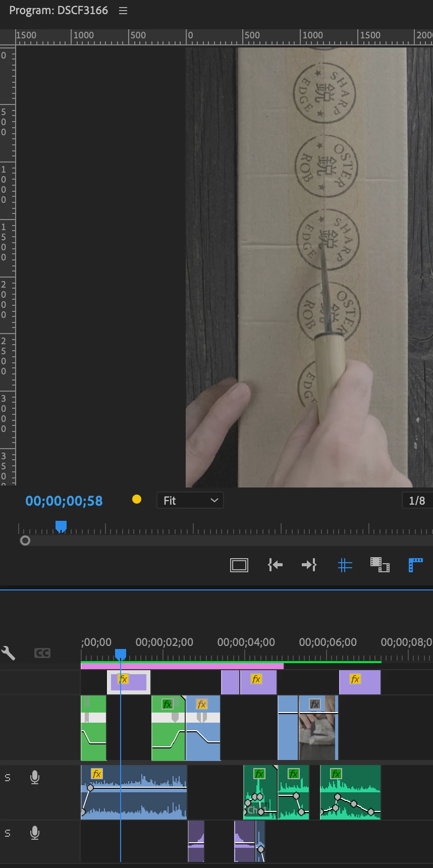Toggle Solo on the upper audio track
Image resolution: width=433 pixels, height=868 pixels.
[8, 778]
